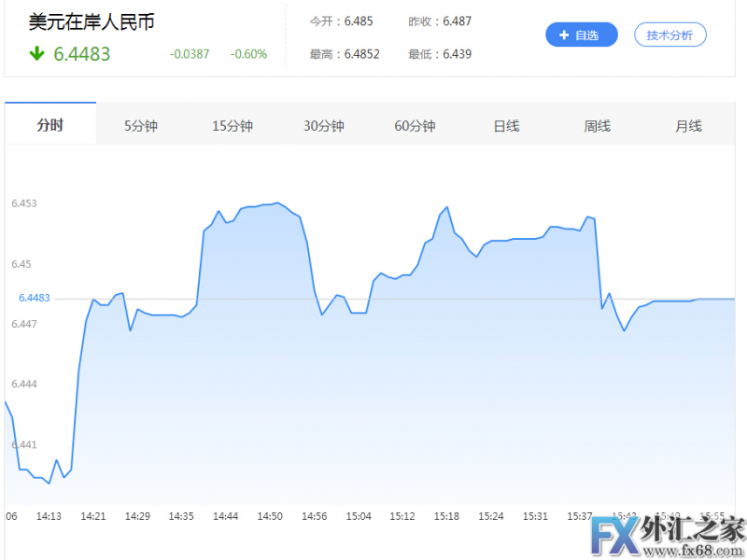
Task: Click the 15:18 time axis marker
Action: coord(446,516)
